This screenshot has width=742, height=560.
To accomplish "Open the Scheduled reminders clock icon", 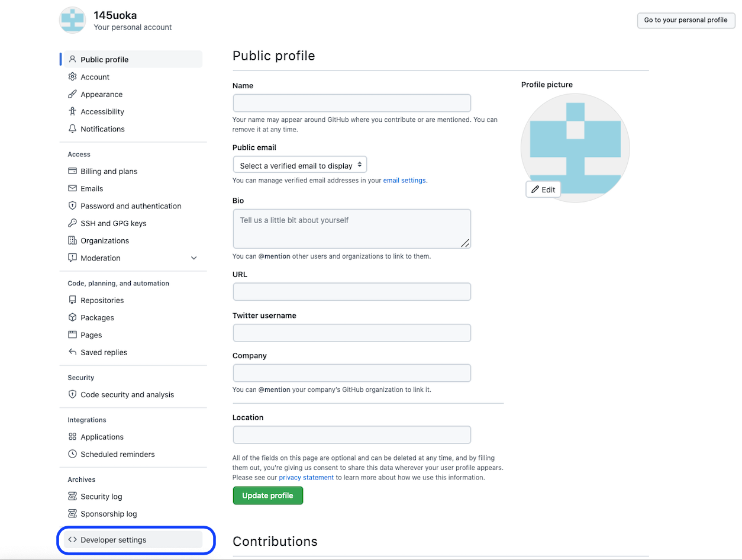I will click(x=72, y=454).
